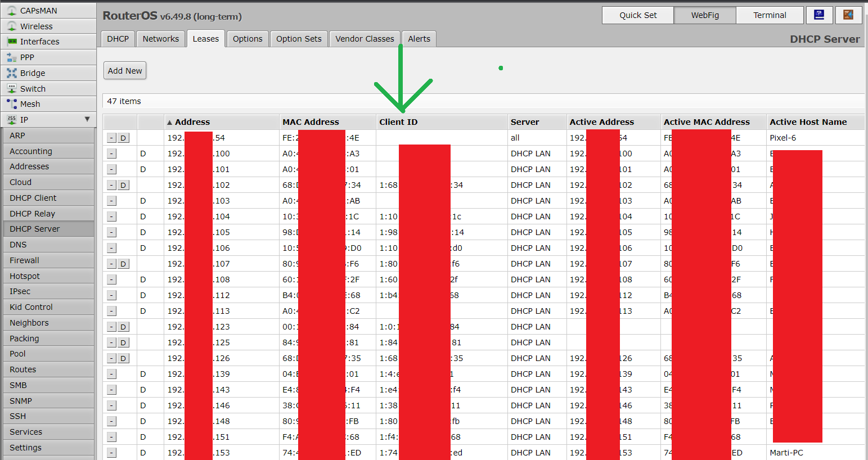The image size is (868, 460).
Task: Switch to the DHCP tab
Action: (x=118, y=39)
